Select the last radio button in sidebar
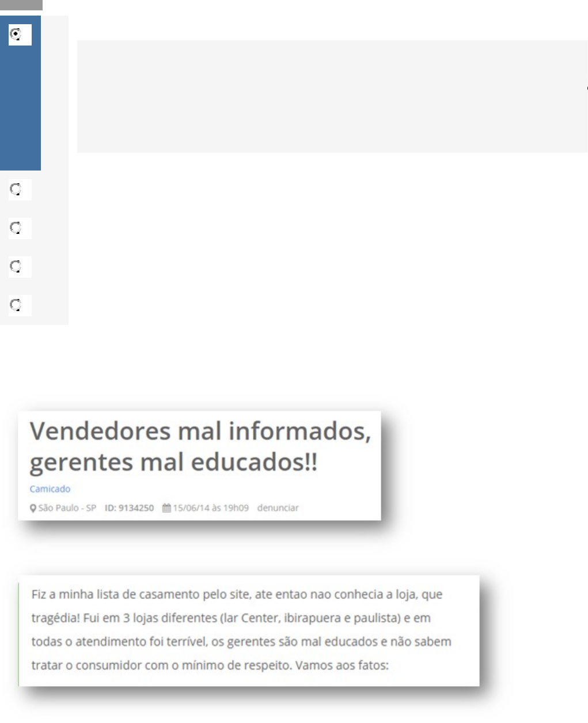 tap(16, 305)
